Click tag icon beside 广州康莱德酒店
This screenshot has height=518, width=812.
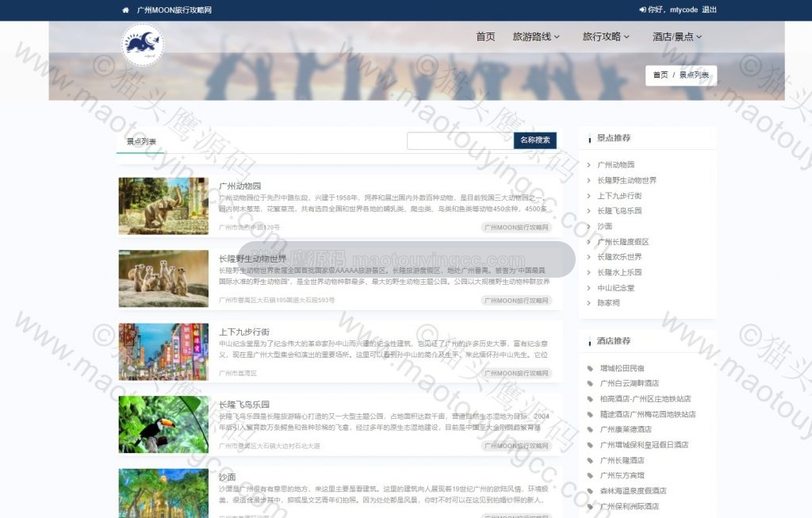coord(590,429)
